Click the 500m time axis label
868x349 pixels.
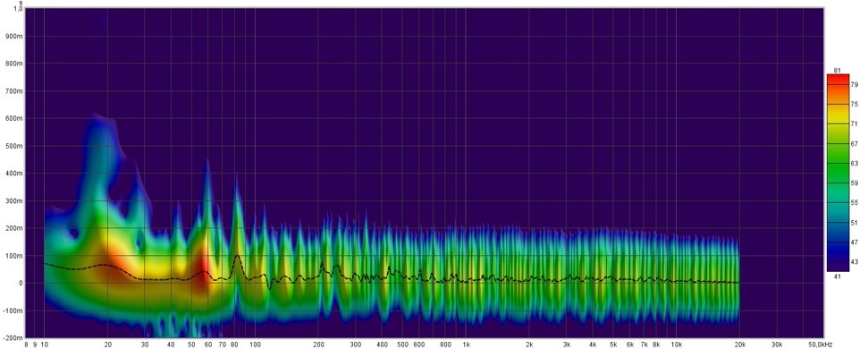(13, 146)
